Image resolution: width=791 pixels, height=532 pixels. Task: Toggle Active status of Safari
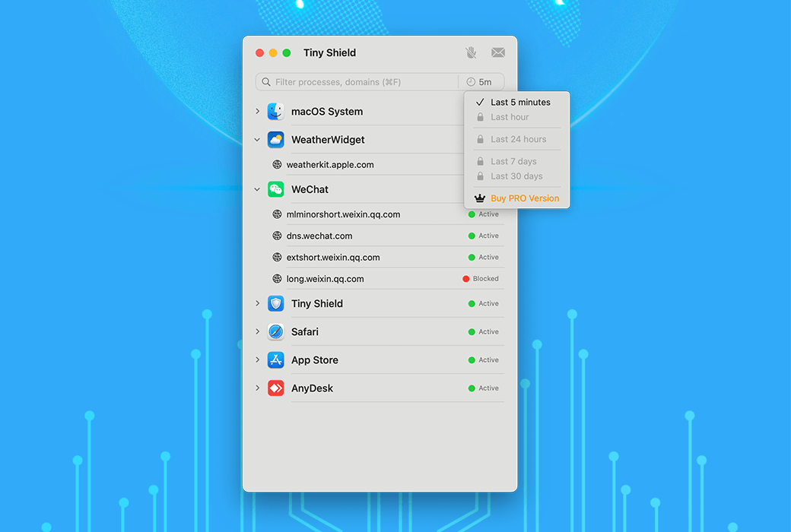[483, 332]
